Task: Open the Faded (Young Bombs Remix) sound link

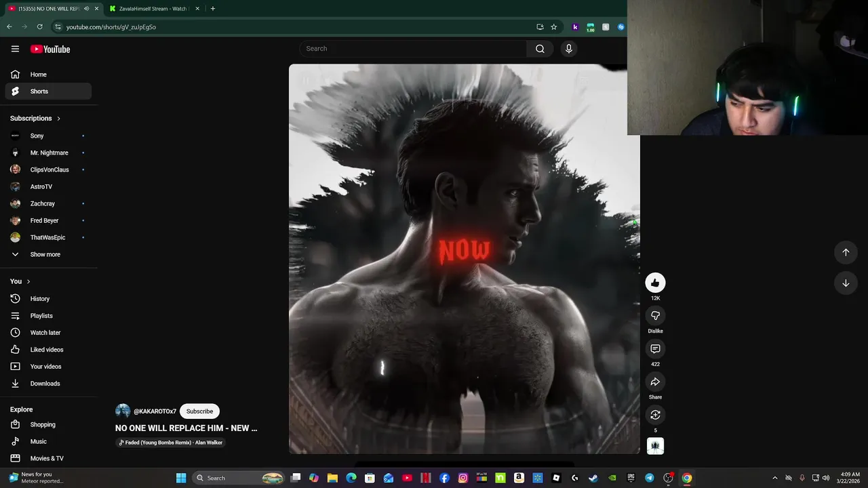Action: click(170, 443)
